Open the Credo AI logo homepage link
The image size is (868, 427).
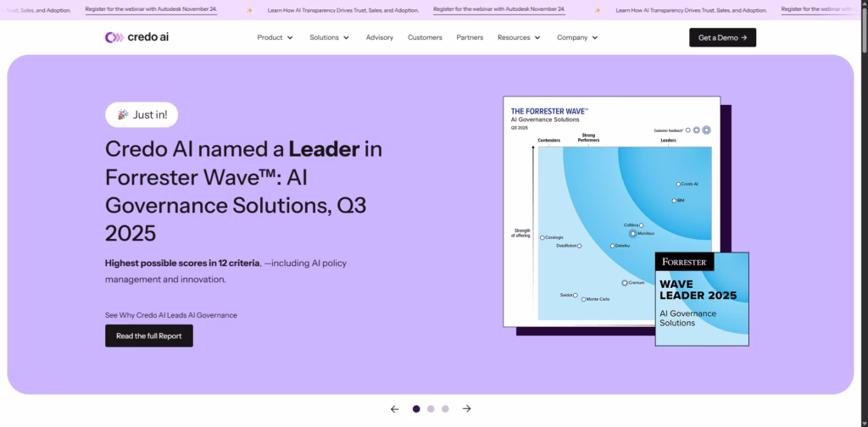[136, 37]
